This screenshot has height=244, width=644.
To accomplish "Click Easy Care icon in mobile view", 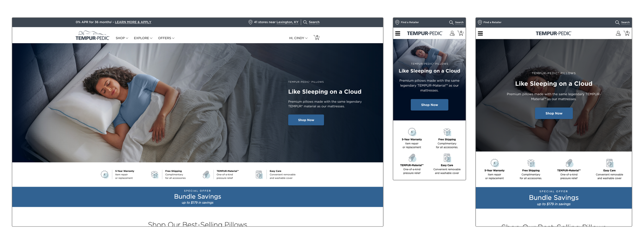I will [x=447, y=158].
